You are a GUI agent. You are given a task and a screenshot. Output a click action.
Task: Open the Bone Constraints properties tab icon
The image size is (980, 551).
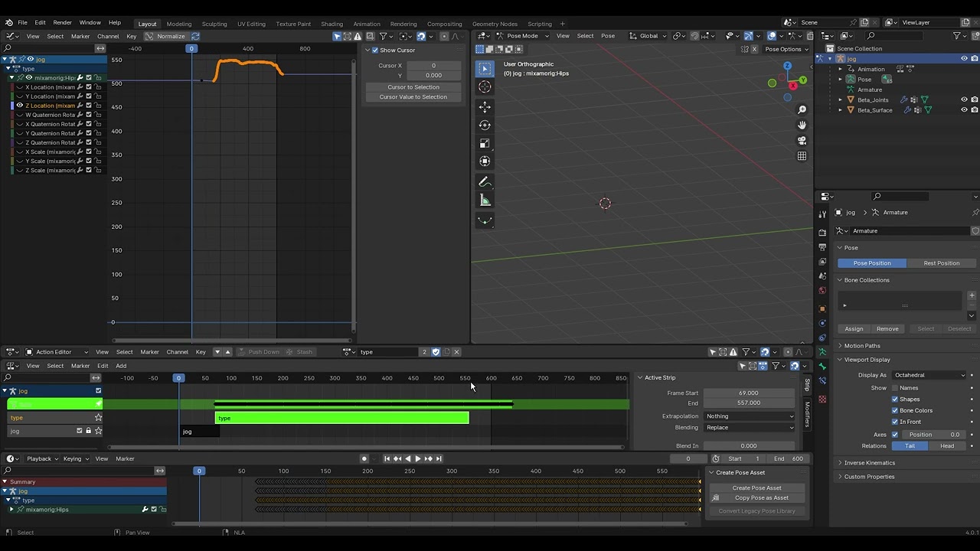pyautogui.click(x=822, y=380)
